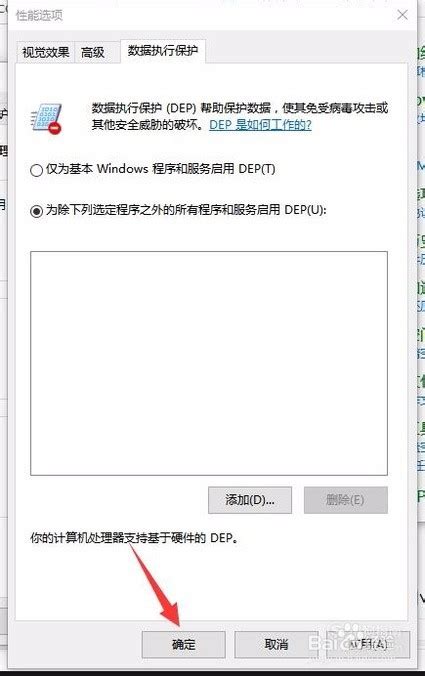425x676 pixels.
Task: Open the DEP 是如何工作的? link
Action: 260,125
